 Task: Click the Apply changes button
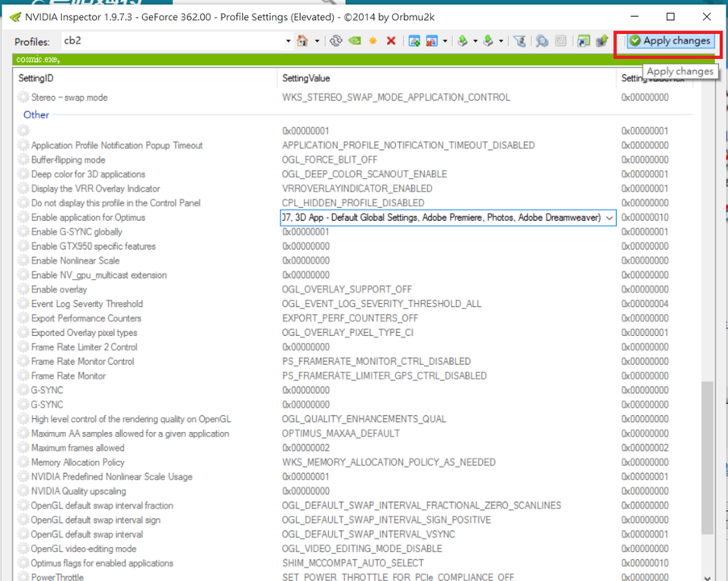tap(670, 41)
